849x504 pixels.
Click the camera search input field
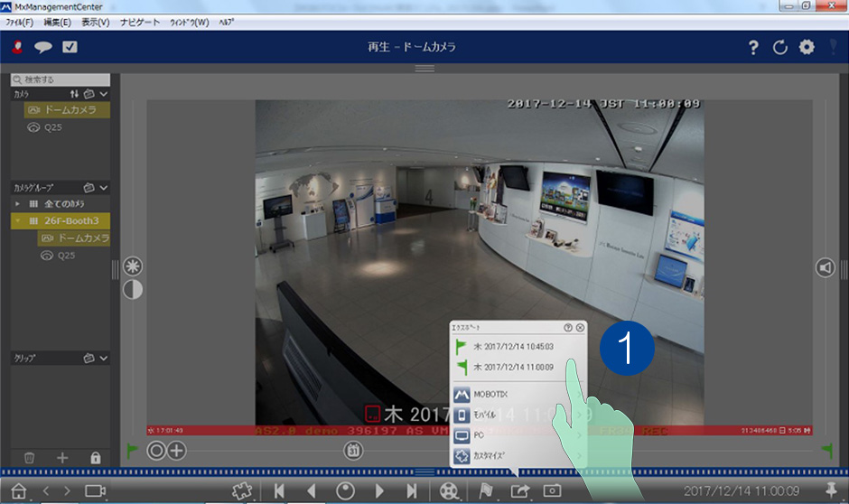click(x=61, y=79)
